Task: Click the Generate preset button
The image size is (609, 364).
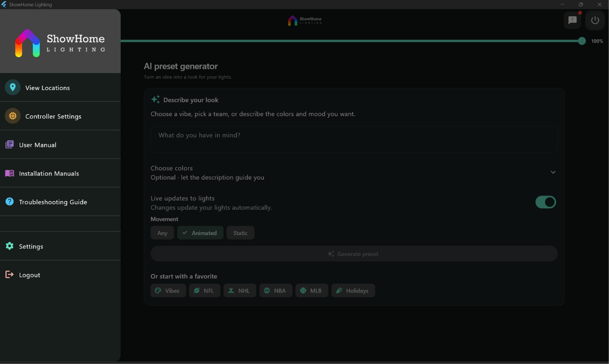Action: 354,253
